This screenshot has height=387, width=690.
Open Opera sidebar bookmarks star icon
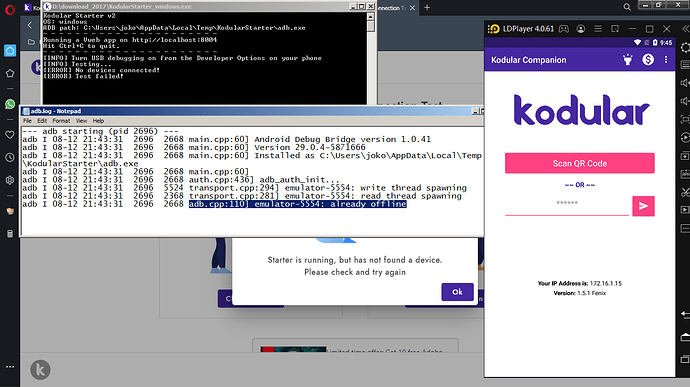pos(10,73)
